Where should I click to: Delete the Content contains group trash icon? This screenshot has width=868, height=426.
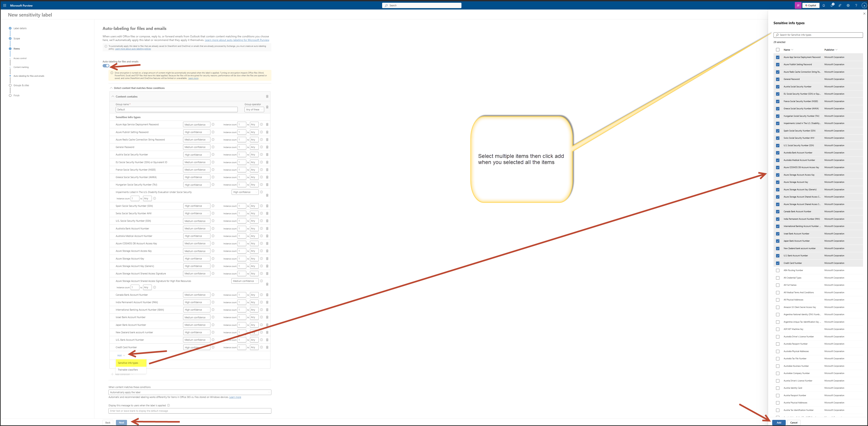(x=267, y=96)
